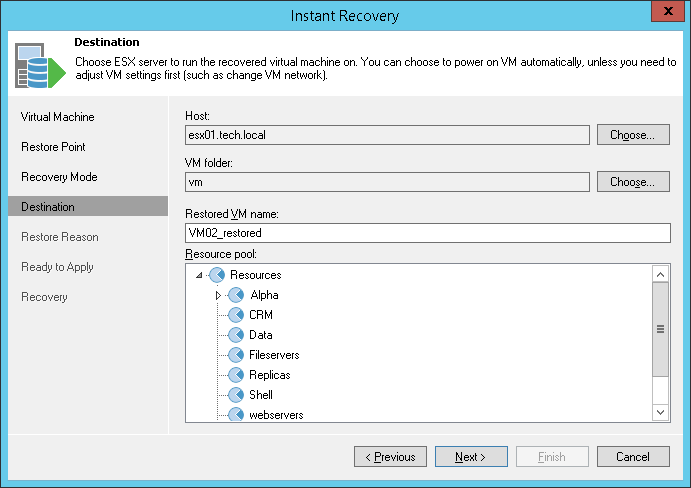Open the Restore Point step
Viewport: 691px width, 488px height.
click(x=53, y=147)
